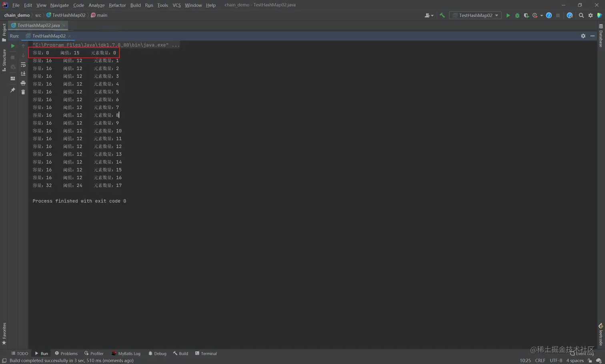605x364 pixels.
Task: Click the Up the Stack Trace arrow
Action: (23, 46)
